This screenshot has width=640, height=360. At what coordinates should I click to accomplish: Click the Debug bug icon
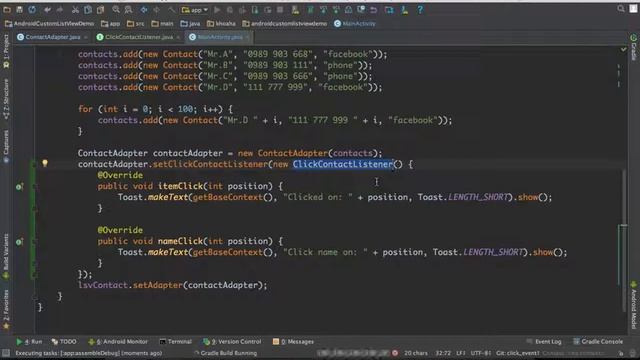tap(230, 9)
